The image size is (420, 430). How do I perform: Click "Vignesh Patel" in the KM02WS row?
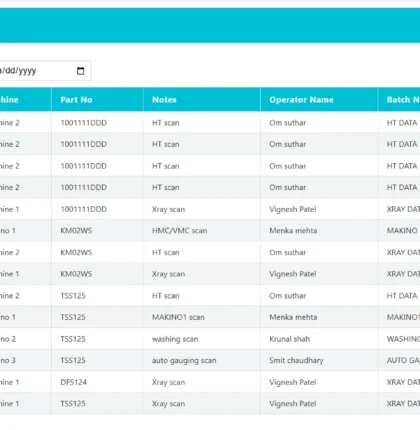pos(293,274)
